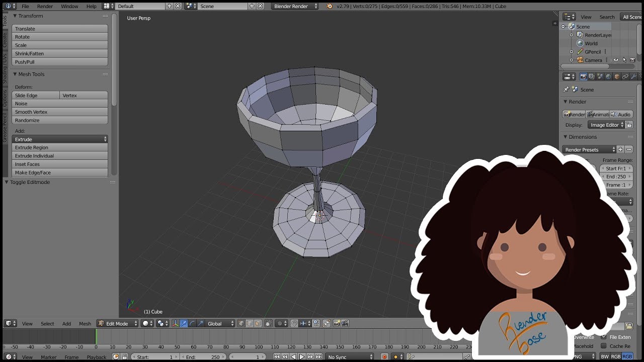
Task: Open viewport shading mode selector
Action: [x=147, y=323]
